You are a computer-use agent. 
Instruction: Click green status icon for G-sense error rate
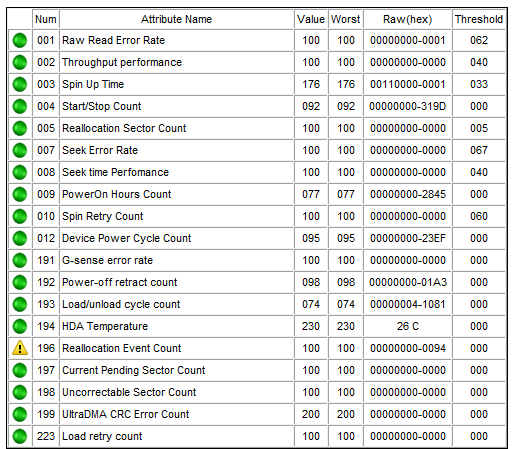pos(20,260)
